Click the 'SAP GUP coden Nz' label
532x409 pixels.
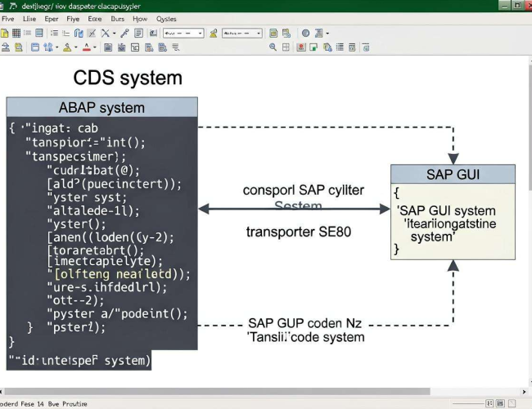coord(304,323)
